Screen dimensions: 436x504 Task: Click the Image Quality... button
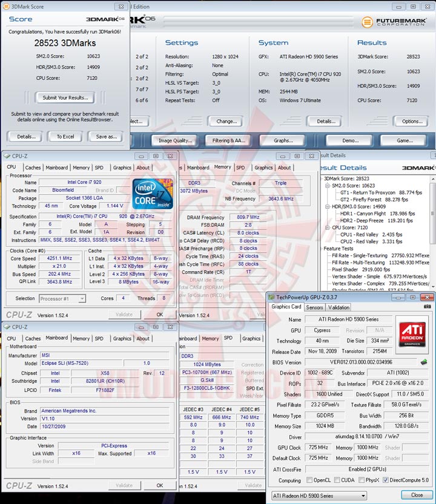(x=175, y=140)
